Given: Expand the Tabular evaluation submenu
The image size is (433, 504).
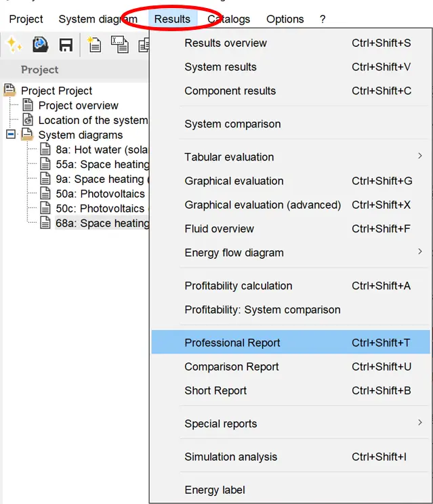Looking at the screenshot, I should point(419,156).
